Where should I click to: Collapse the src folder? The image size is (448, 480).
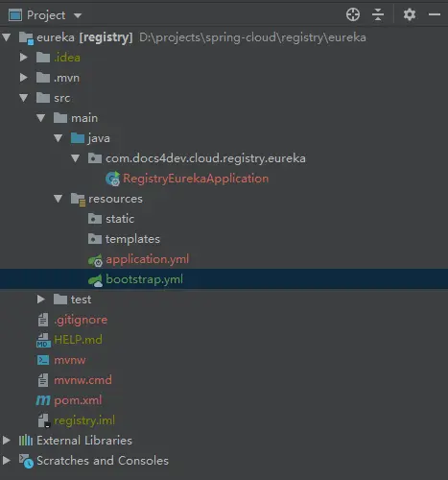point(23,98)
